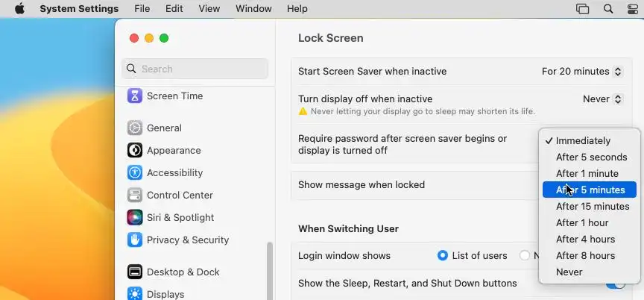
Task: Open the Accessibility icon in sidebar
Action: point(135,172)
